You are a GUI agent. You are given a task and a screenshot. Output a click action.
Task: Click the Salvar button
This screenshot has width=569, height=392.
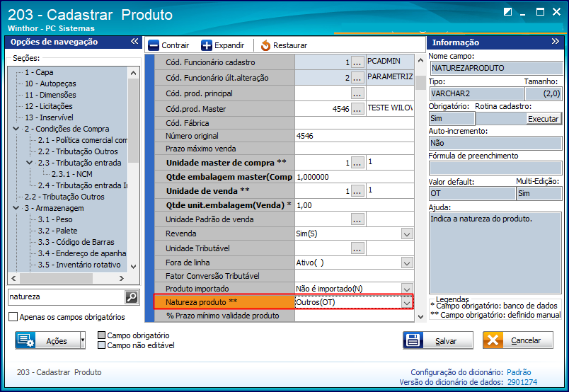coord(438,340)
